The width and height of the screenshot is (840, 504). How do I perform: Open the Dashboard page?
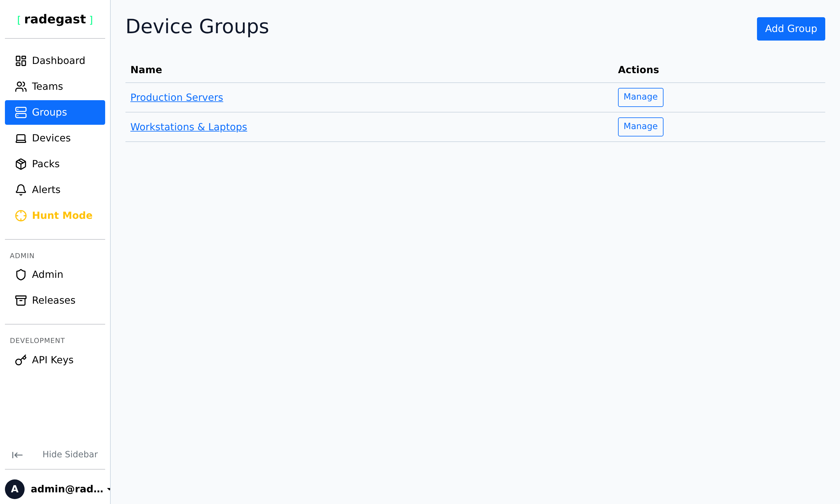(x=55, y=61)
